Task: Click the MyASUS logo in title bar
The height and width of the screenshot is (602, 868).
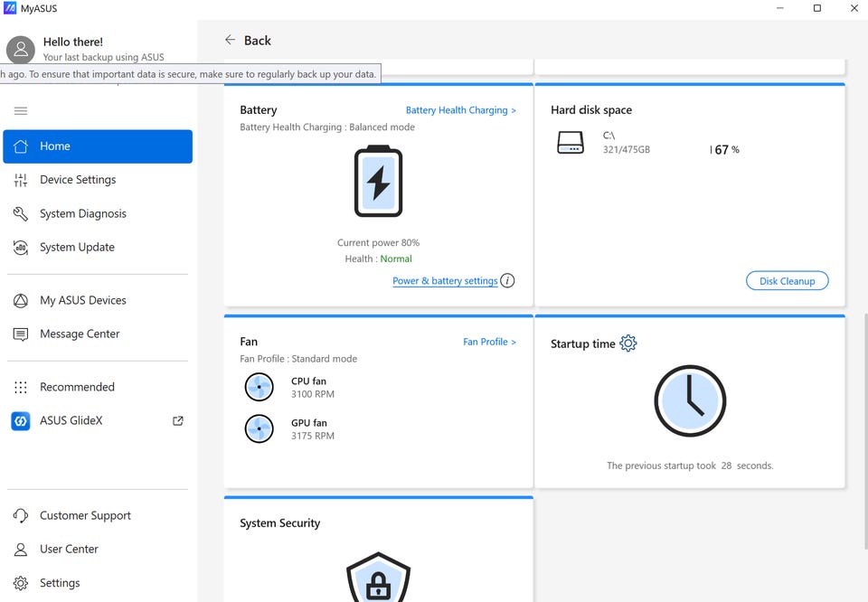Action: [10, 8]
